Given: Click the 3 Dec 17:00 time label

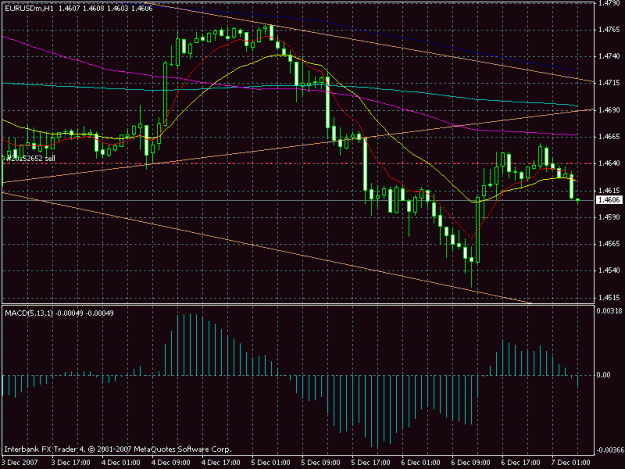Looking at the screenshot, I should [x=71, y=462].
